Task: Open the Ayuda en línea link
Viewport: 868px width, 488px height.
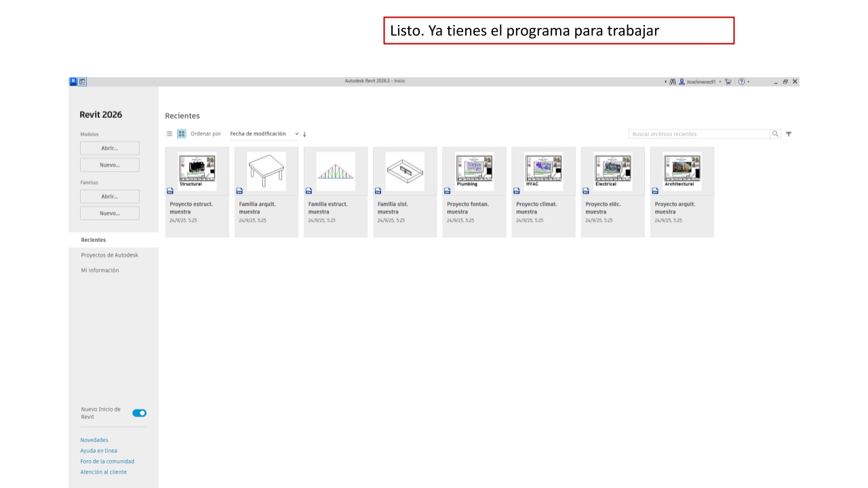Action: 98,451
